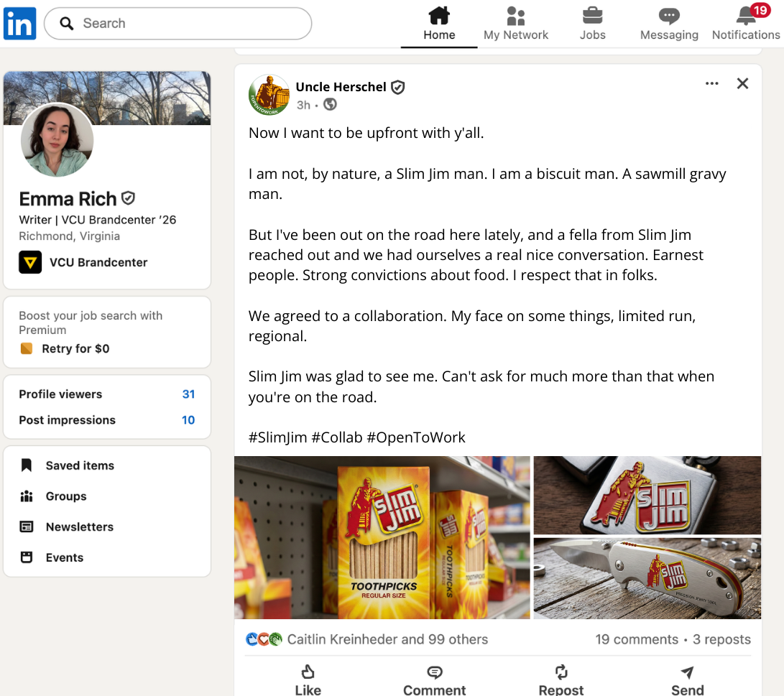This screenshot has height=696, width=784.
Task: Open My Network tab
Action: [515, 24]
